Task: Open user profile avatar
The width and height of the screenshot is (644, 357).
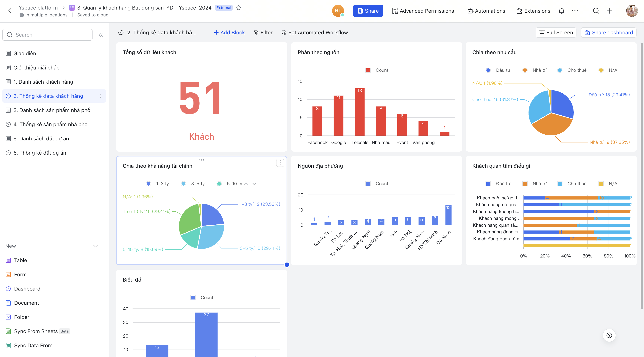Action: [x=632, y=11]
